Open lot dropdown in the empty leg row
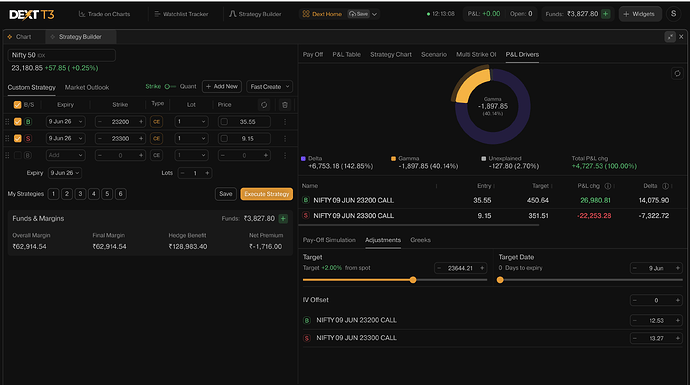Screen dimensions: 690x385 [191, 155]
